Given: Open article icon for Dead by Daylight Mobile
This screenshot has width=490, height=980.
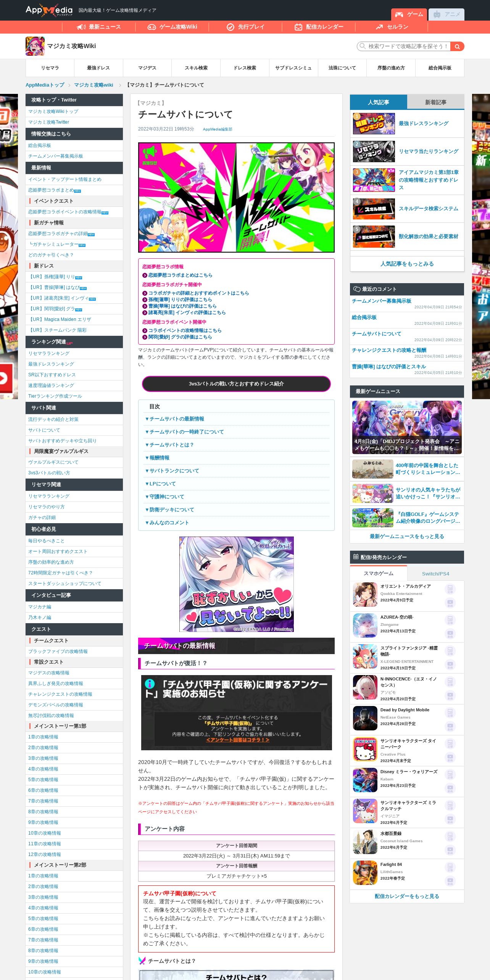Looking at the screenshot, I should (450, 713).
